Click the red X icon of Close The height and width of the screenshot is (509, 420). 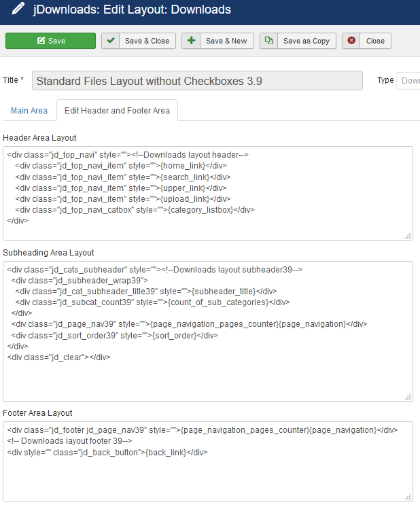pyautogui.click(x=351, y=41)
